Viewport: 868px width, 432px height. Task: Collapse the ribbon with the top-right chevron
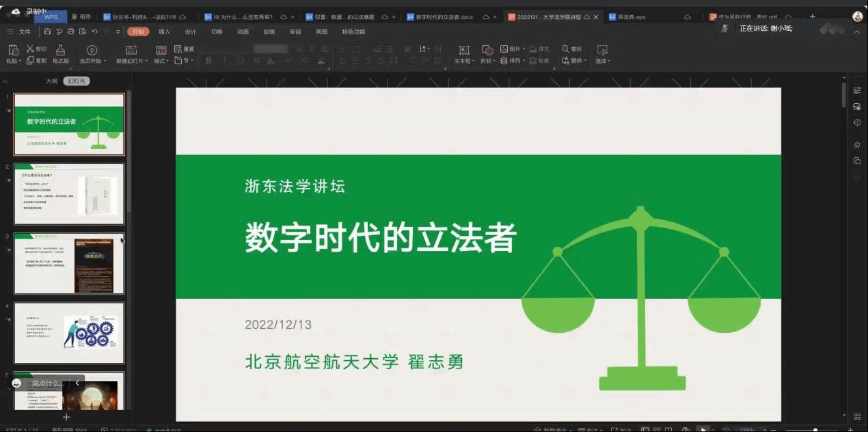856,32
